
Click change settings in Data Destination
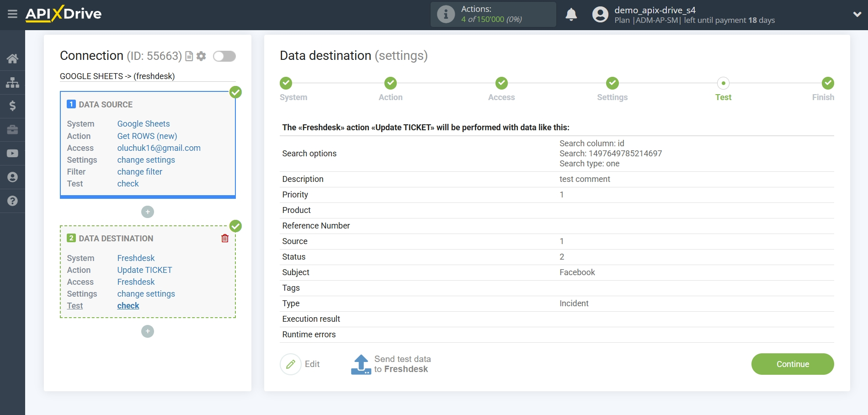(146, 294)
